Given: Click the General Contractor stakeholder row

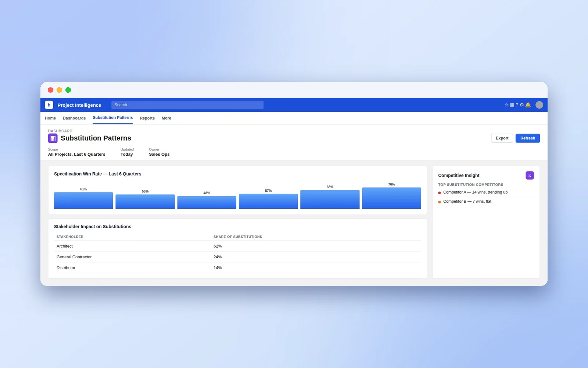Looking at the screenshot, I should click(x=237, y=257).
